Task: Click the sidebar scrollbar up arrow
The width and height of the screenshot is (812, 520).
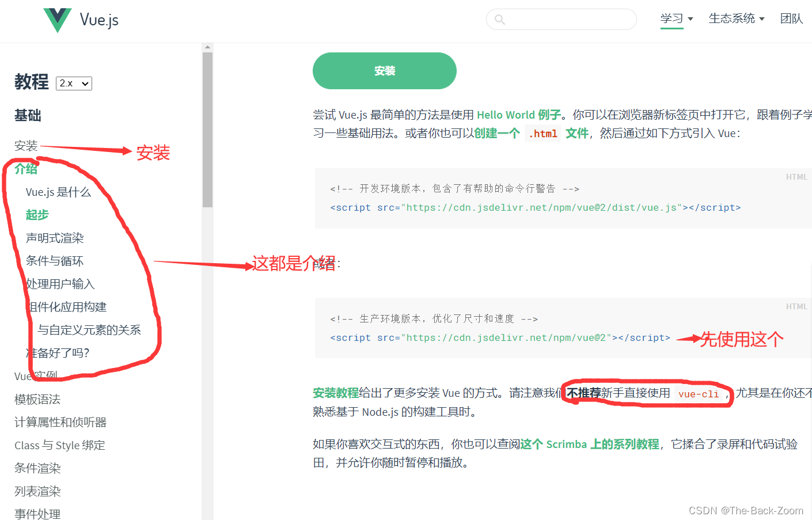Action: pos(207,47)
